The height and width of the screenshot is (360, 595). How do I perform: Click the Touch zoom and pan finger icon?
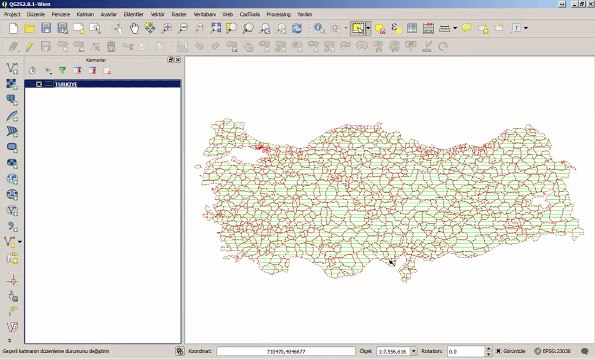coord(118,28)
